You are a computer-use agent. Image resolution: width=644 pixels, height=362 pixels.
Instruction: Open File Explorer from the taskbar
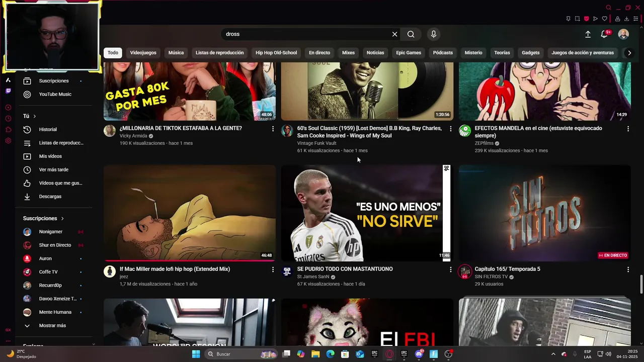click(315, 354)
